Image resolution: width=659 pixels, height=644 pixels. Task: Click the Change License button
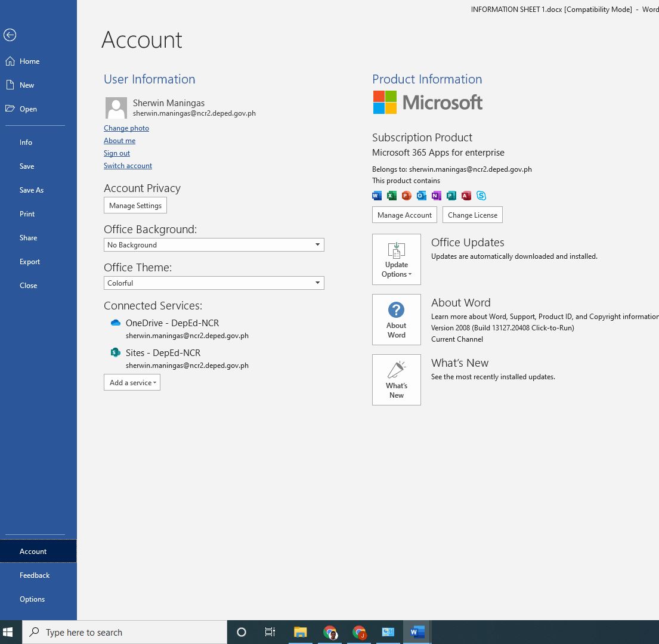pos(472,215)
